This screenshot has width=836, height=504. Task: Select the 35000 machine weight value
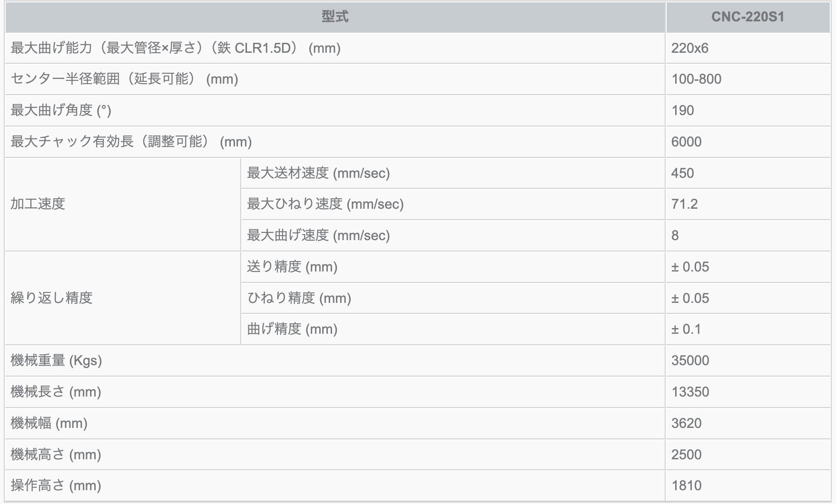pos(690,360)
